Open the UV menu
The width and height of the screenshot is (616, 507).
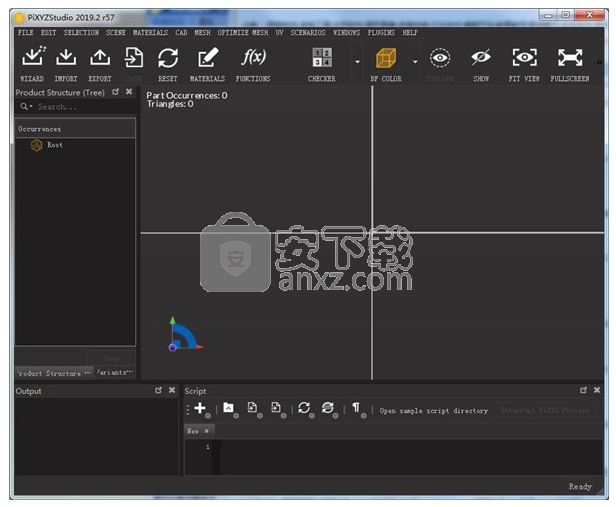point(279,32)
